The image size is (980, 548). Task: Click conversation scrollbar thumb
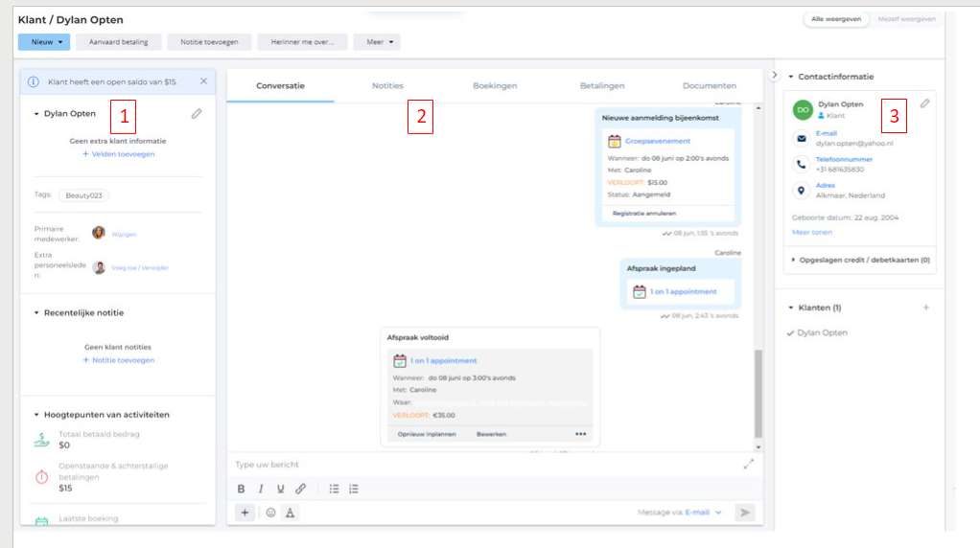(758, 394)
